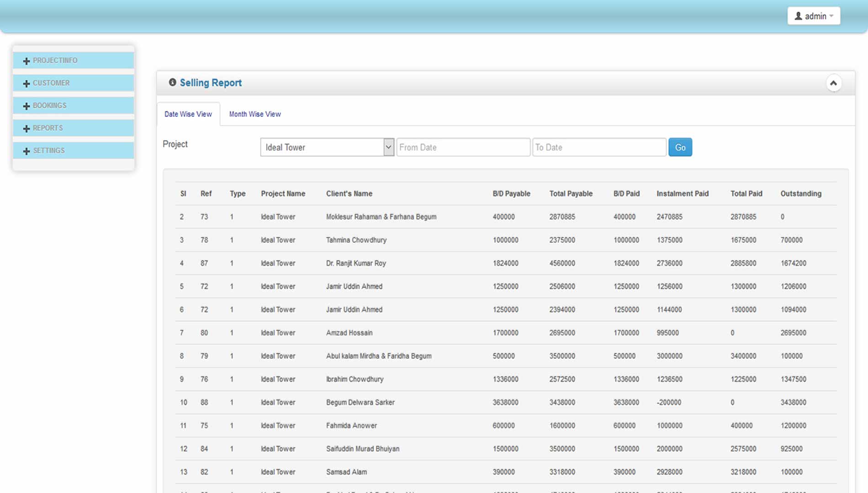
Task: Open the Project dropdown showing Ideal Tower
Action: coord(327,147)
